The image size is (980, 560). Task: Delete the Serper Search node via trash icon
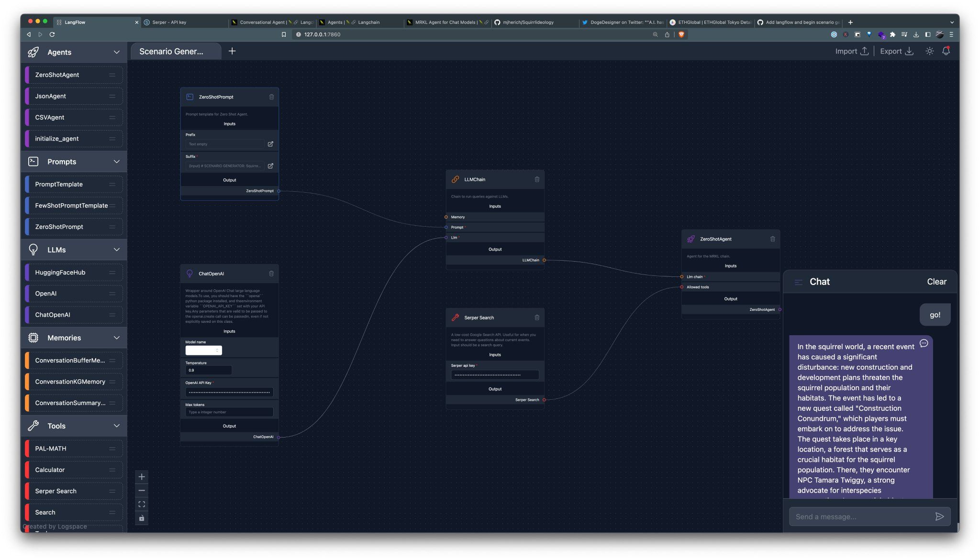[x=537, y=318]
